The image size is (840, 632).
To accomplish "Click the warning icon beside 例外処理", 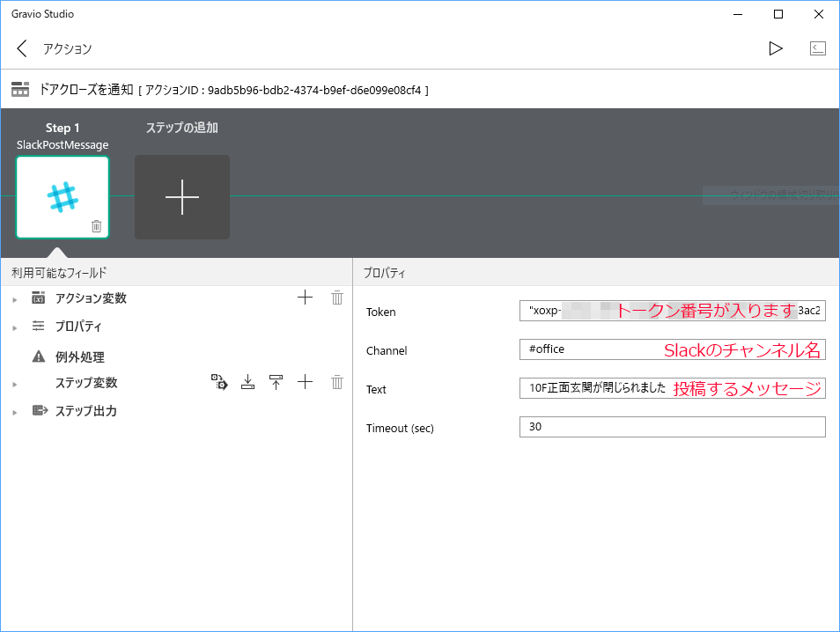I will pyautogui.click(x=39, y=356).
